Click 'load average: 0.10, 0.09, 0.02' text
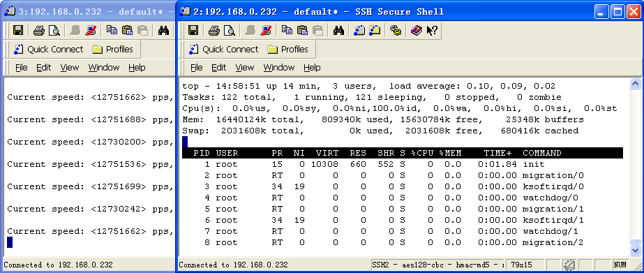This screenshot has height=273, width=644. tap(472, 87)
